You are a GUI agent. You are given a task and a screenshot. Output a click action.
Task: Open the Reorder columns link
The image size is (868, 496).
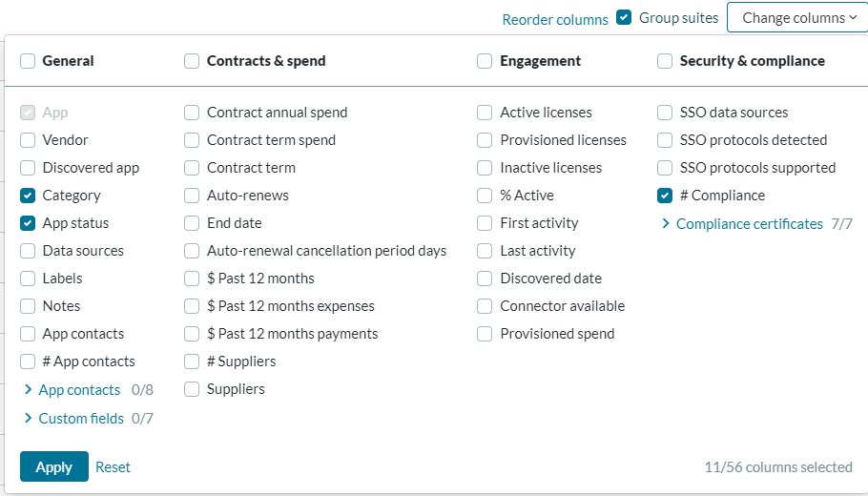pyautogui.click(x=554, y=19)
